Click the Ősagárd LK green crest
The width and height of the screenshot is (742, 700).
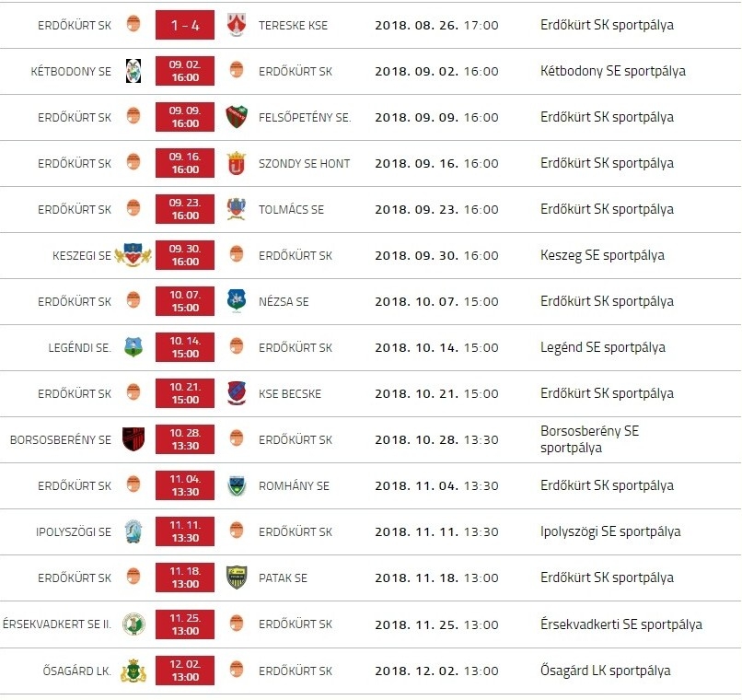point(133,671)
